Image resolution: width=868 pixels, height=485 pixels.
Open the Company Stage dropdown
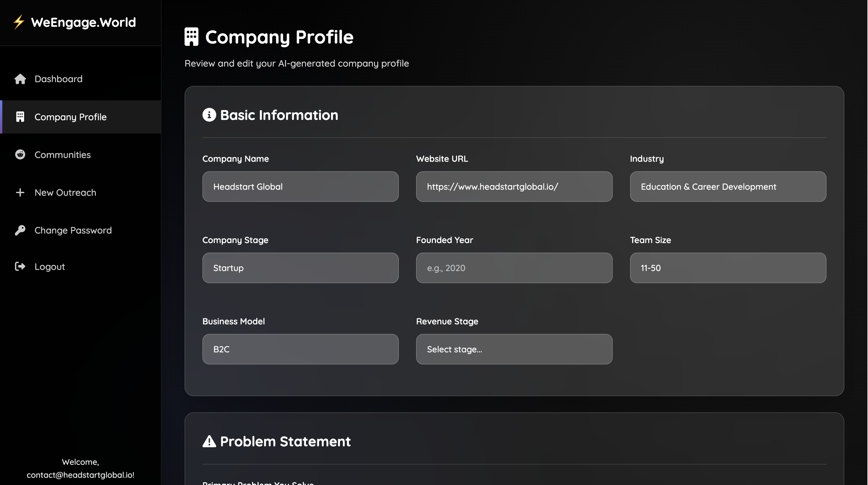pos(300,268)
